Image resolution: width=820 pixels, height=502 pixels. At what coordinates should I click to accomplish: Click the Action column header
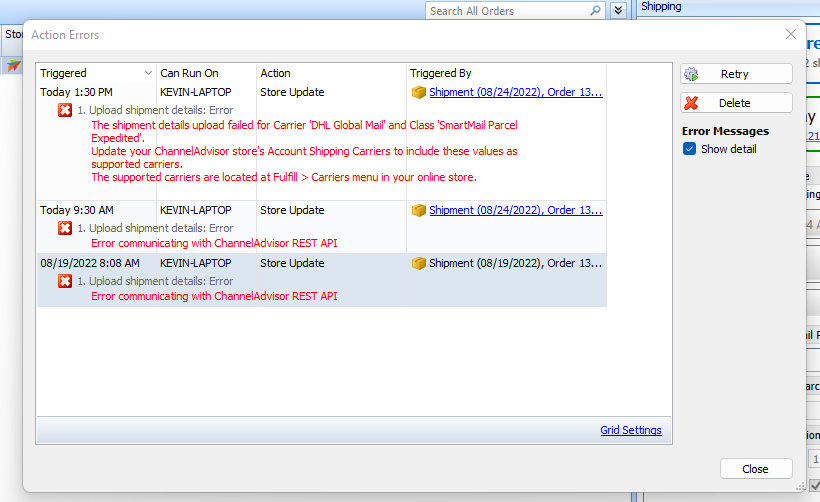coord(331,73)
